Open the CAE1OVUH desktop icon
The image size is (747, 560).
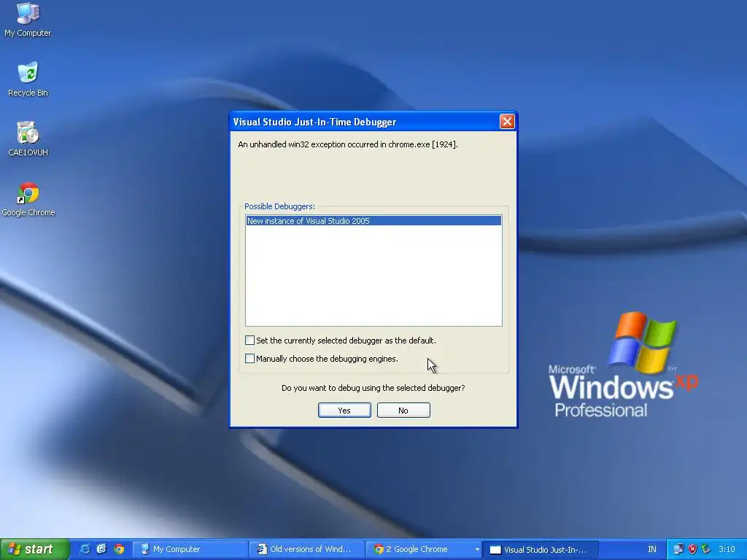(28, 139)
